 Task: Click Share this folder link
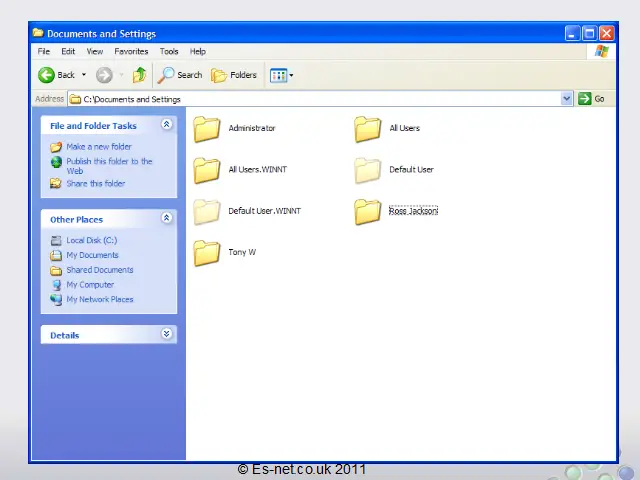96,184
